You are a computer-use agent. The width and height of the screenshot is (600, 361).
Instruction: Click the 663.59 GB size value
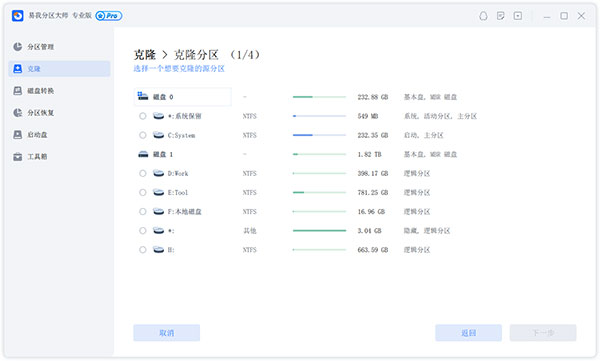point(373,250)
